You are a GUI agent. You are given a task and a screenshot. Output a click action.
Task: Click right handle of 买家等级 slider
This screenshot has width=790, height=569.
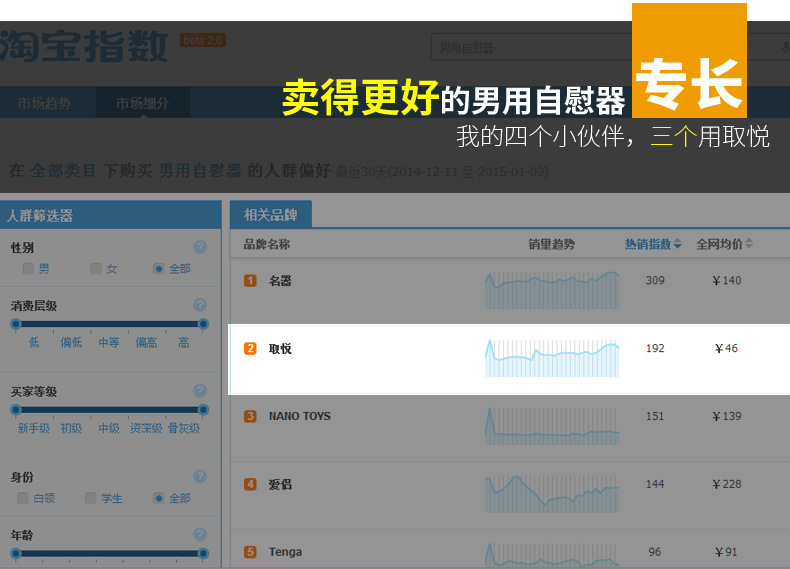coord(204,410)
